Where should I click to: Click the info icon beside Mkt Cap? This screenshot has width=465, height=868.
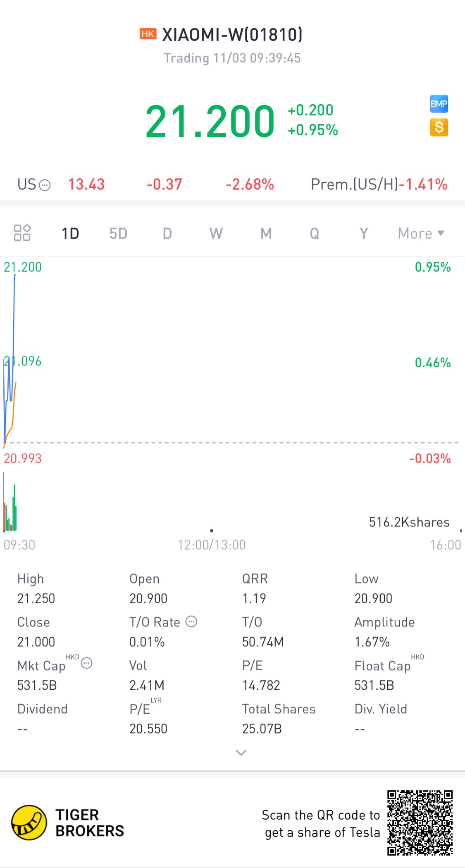tap(86, 663)
